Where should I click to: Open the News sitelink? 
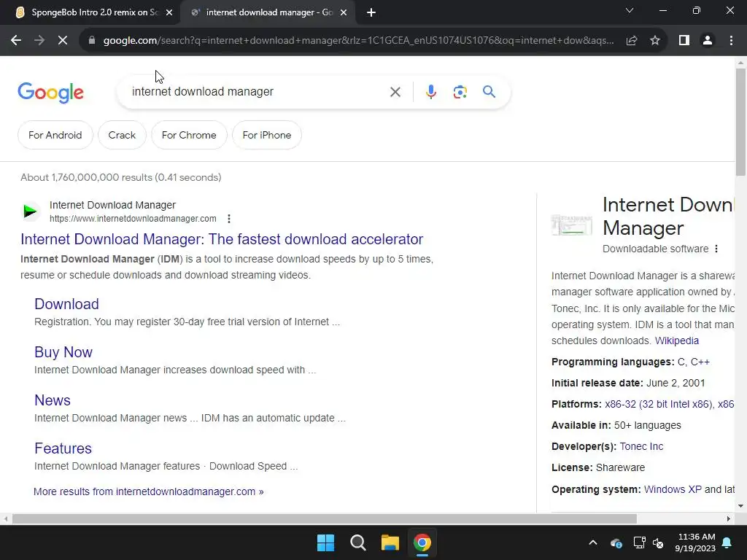coord(53,400)
